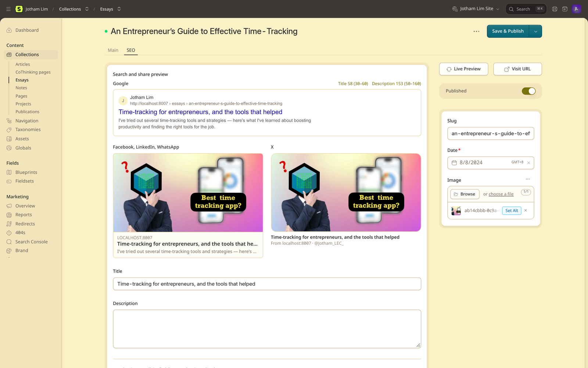Remove the ab14cbbb image asset
The image size is (588, 368).
pos(526,210)
